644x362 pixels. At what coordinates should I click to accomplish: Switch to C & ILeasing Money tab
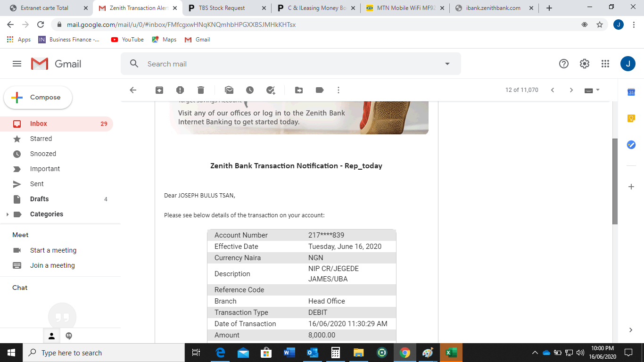pyautogui.click(x=315, y=8)
